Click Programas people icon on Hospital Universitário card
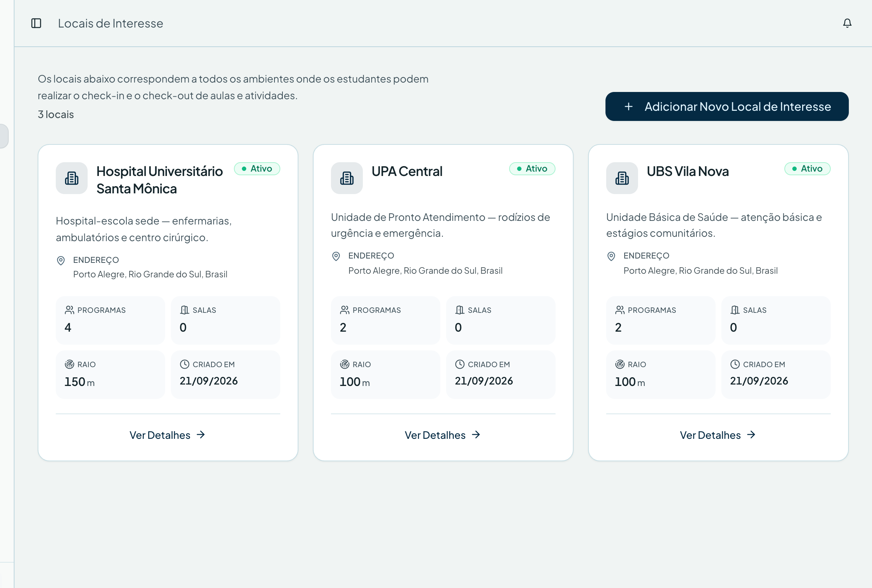The image size is (872, 588). [x=70, y=310]
